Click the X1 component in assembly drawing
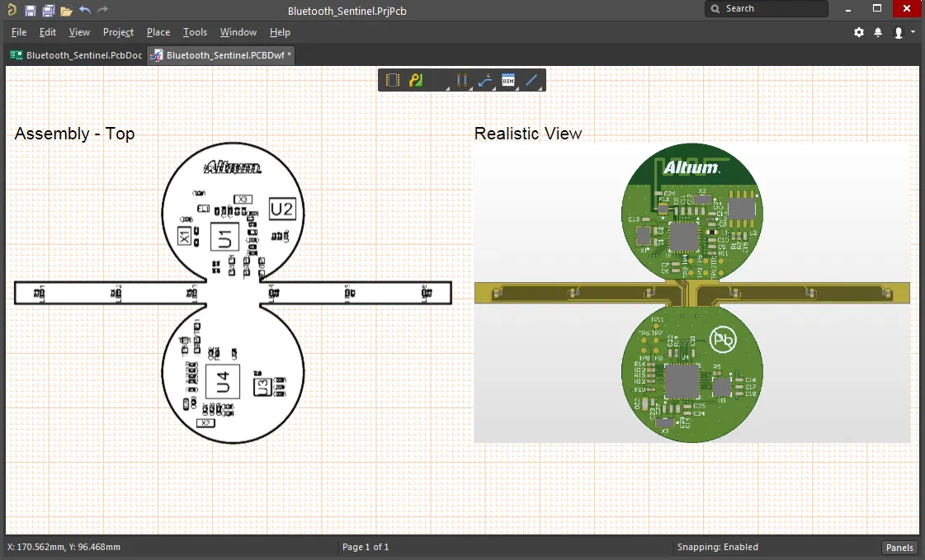 [185, 237]
